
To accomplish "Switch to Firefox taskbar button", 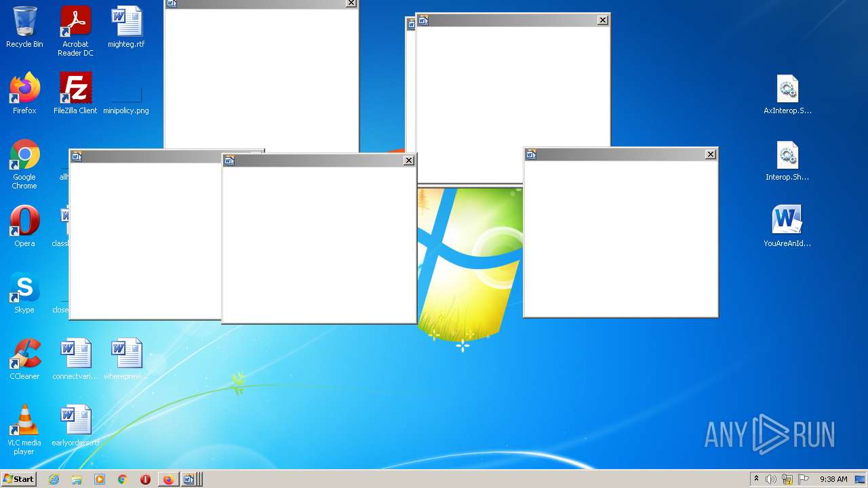I will click(x=168, y=479).
